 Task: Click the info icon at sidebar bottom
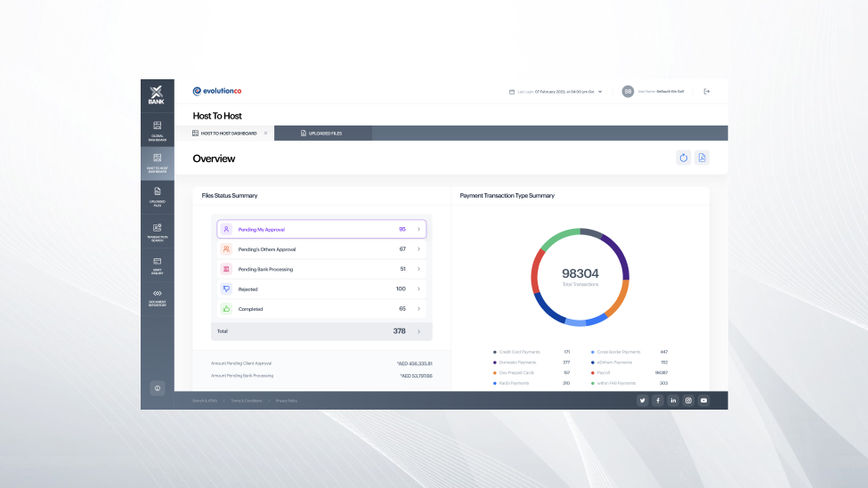pyautogui.click(x=158, y=387)
